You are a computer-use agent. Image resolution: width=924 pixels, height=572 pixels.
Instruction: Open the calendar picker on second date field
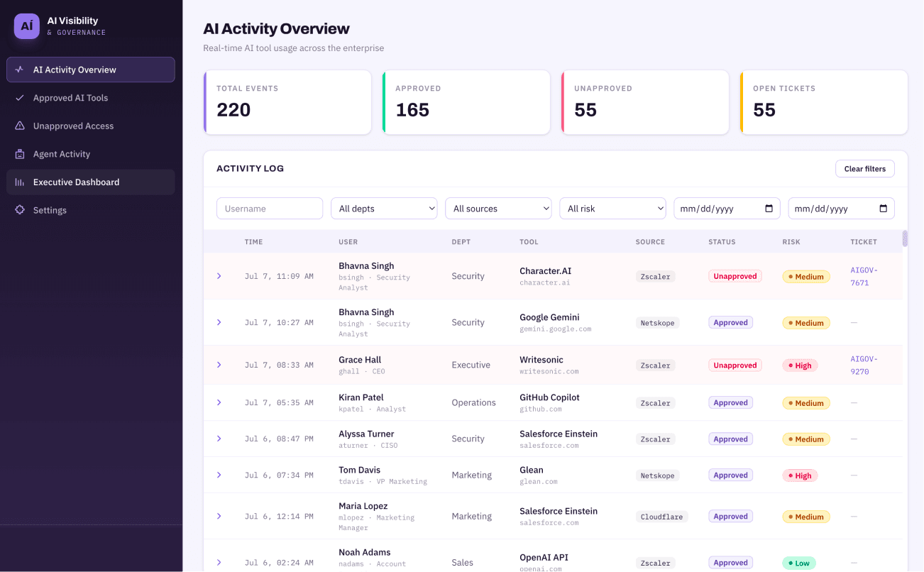click(884, 209)
